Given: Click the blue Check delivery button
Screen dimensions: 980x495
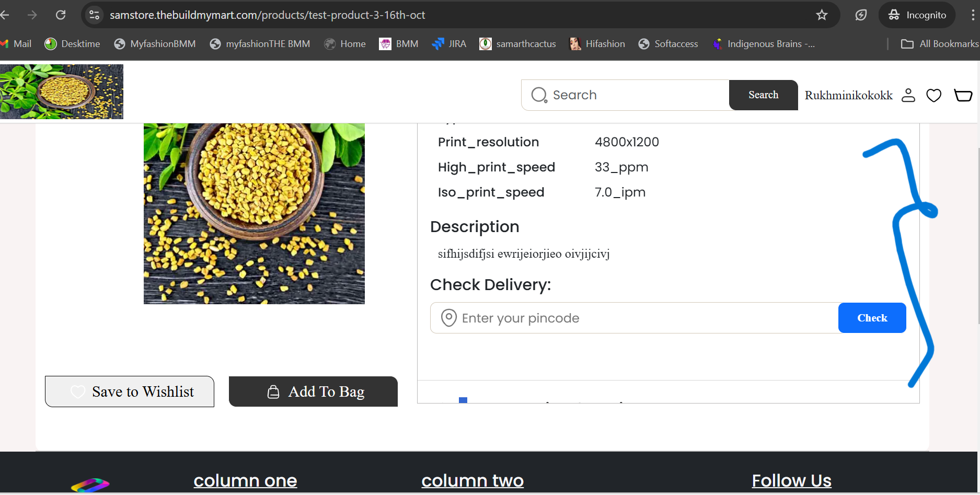Looking at the screenshot, I should coord(872,318).
